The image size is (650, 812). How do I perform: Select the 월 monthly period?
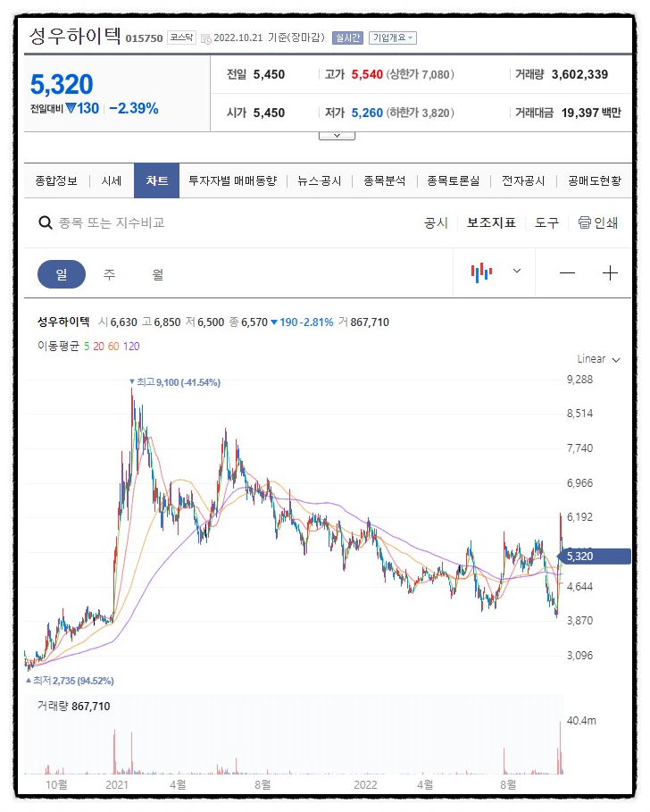(x=158, y=274)
